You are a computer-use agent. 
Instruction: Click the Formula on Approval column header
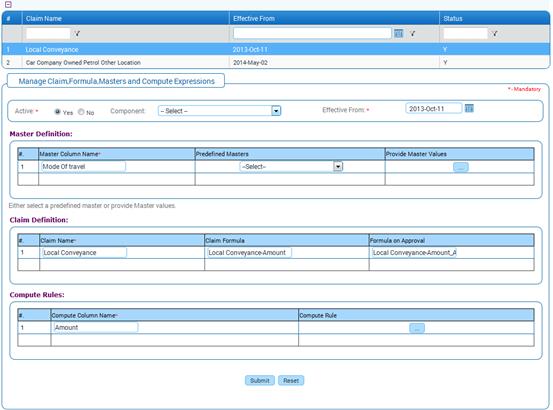[451, 240]
